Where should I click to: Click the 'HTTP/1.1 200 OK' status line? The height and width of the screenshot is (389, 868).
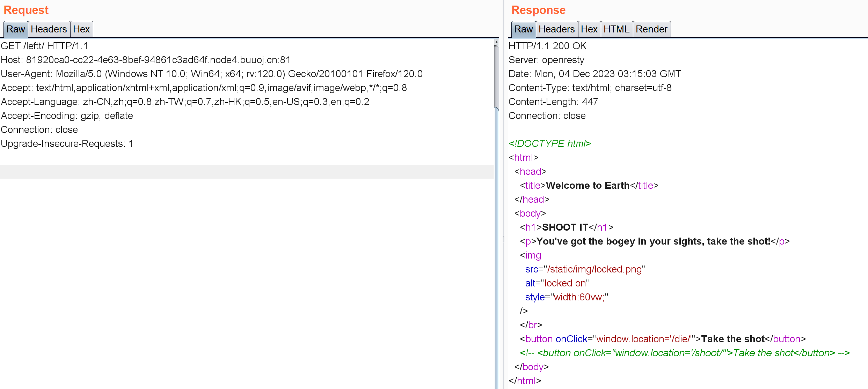click(547, 46)
